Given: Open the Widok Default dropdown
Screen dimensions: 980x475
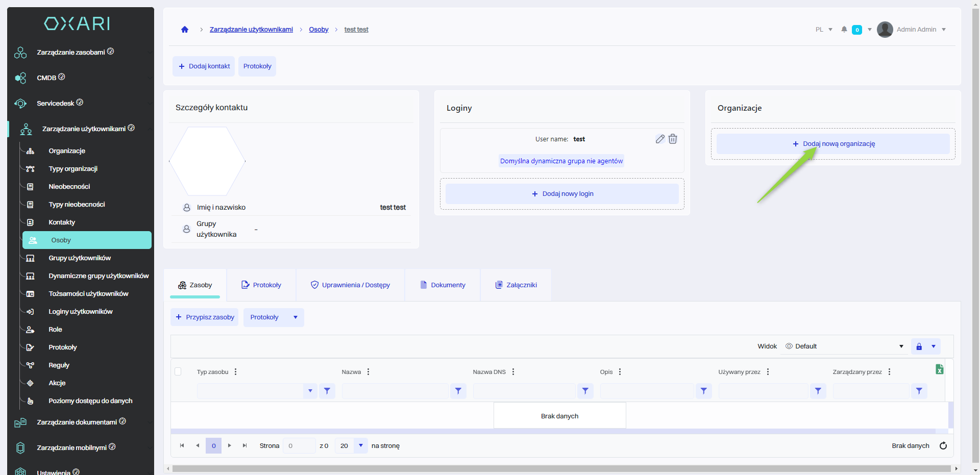Looking at the screenshot, I should pyautogui.click(x=845, y=346).
